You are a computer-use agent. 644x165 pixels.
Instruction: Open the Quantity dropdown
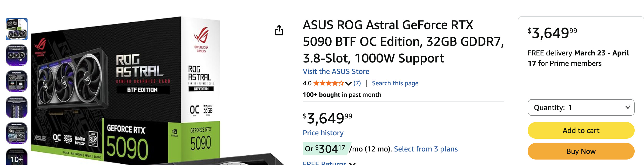(581, 107)
